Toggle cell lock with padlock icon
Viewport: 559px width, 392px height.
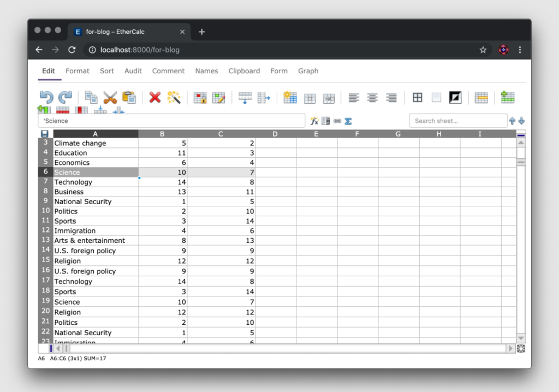click(x=200, y=98)
